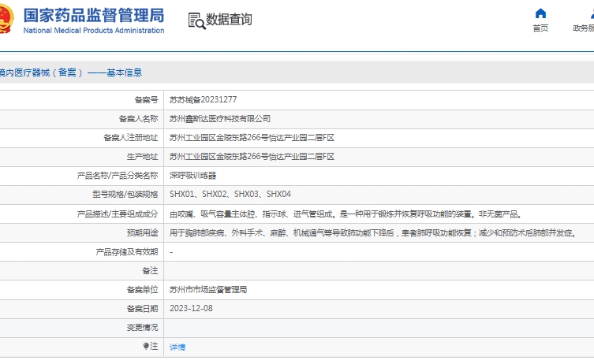Screen dimensions: 594x364
Task: Click the 备注 row label
Action: pyautogui.click(x=150, y=271)
